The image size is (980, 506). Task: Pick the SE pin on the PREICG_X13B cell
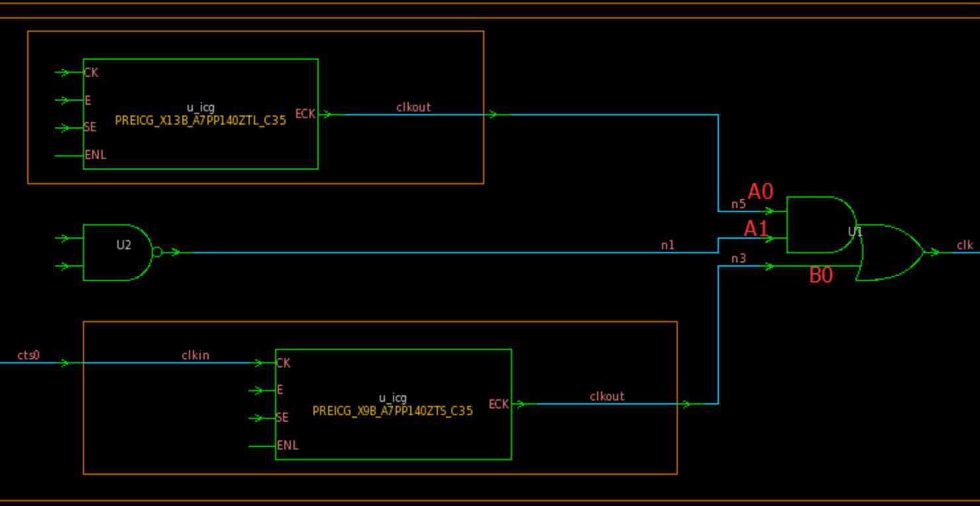click(x=91, y=128)
